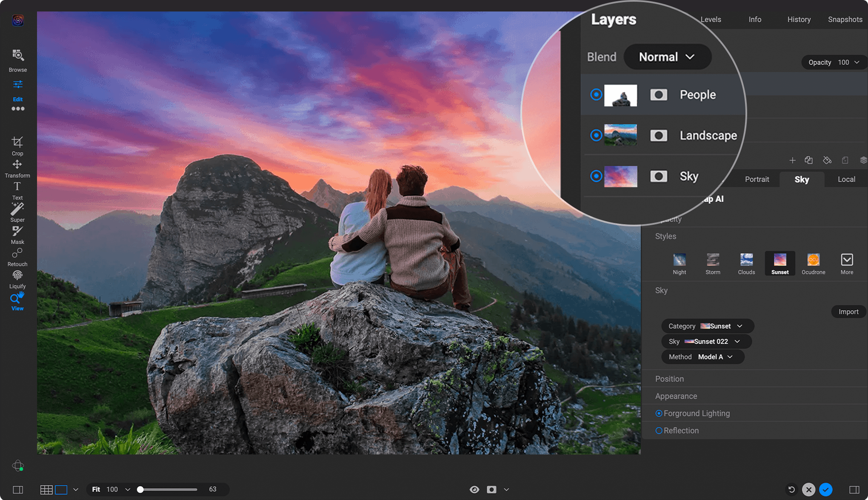Screen dimensions: 868x500
Task: Enable the Reflection option
Action: (x=659, y=430)
